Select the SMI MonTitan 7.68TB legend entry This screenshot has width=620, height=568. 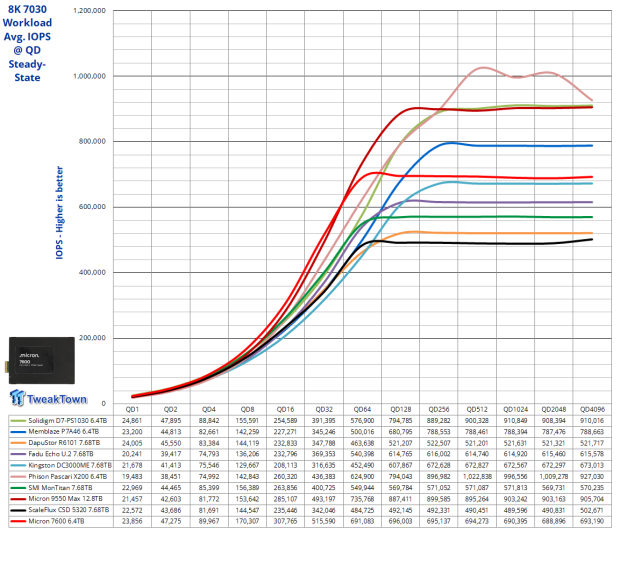click(x=60, y=488)
